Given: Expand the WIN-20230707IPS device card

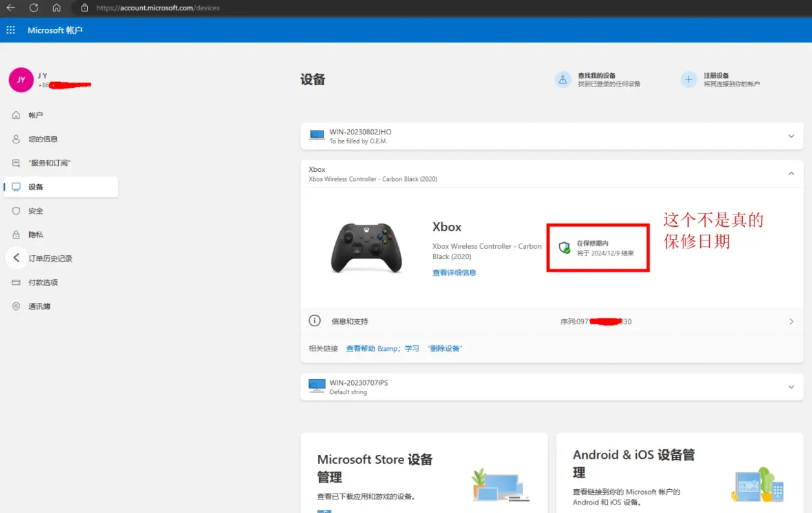Looking at the screenshot, I should click(791, 387).
